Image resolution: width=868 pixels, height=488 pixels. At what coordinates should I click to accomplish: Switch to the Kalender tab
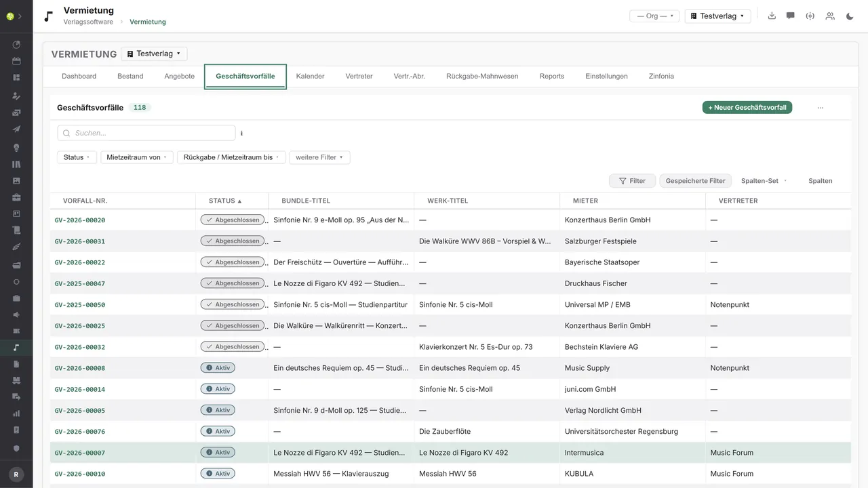pos(311,76)
